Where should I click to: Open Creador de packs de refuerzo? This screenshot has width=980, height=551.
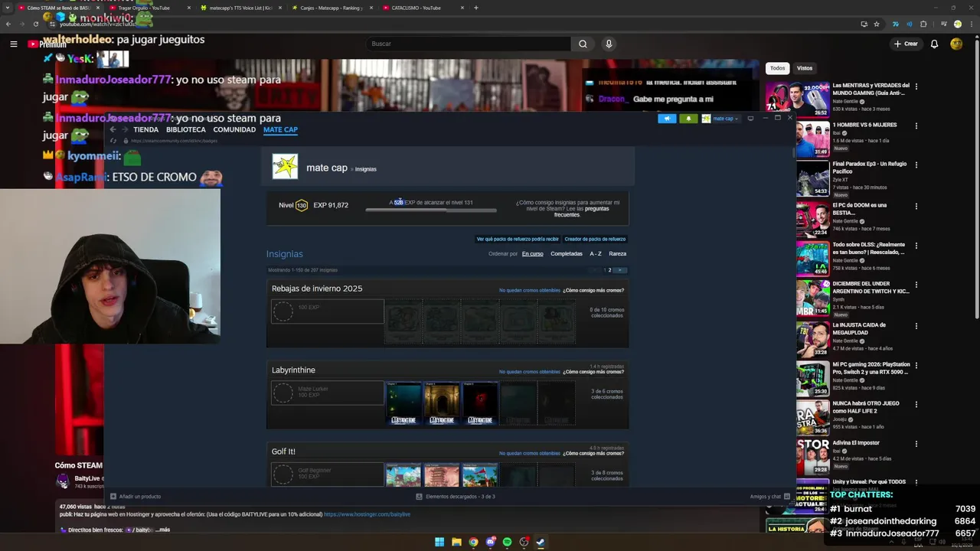click(x=595, y=239)
